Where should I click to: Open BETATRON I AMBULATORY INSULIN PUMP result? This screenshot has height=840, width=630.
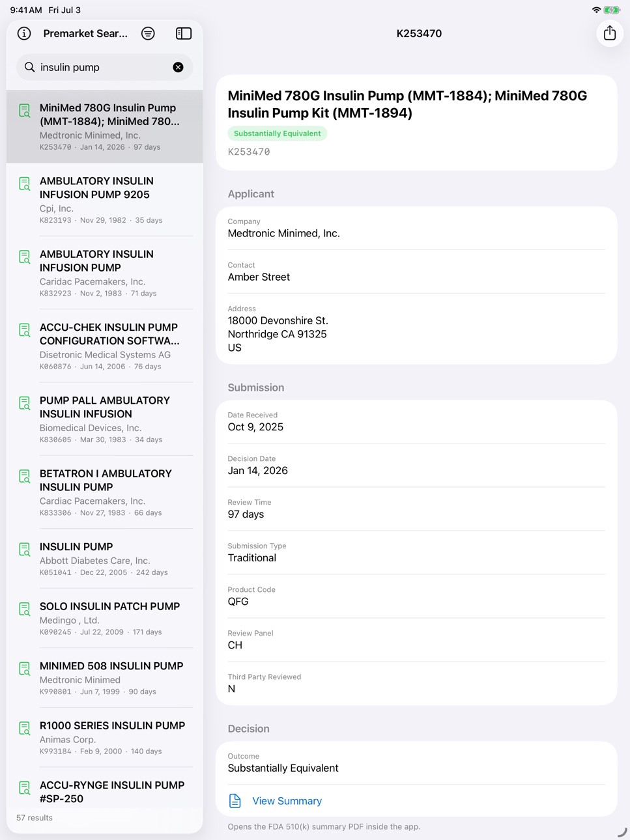pos(104,492)
